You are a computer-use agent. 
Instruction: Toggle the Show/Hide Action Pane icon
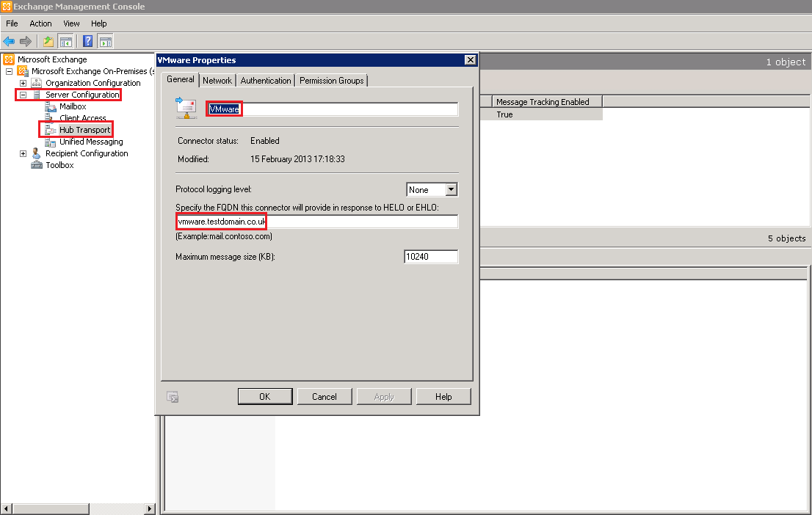(x=105, y=41)
